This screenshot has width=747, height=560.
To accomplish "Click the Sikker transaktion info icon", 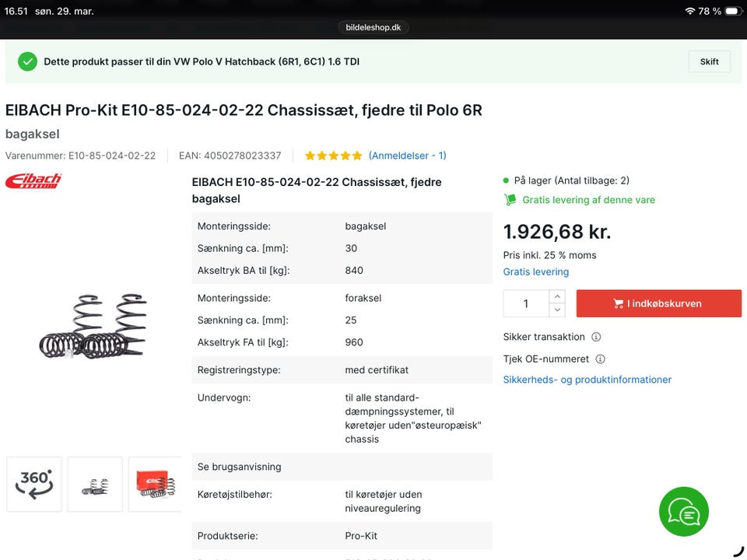I will pos(596,338).
